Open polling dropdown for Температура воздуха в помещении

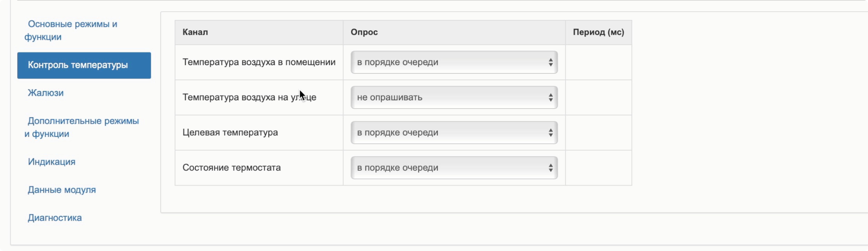(x=454, y=62)
